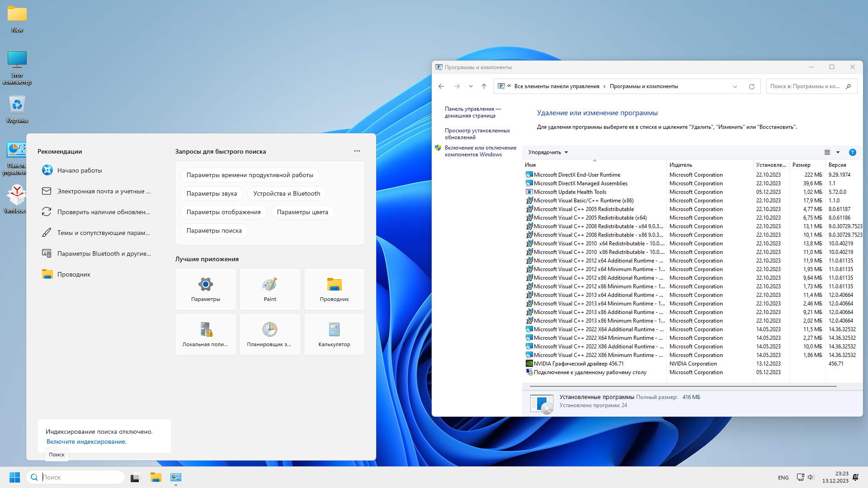The height and width of the screenshot is (488, 868).
Task: Click Включите индексирование link
Action: pyautogui.click(x=86, y=441)
